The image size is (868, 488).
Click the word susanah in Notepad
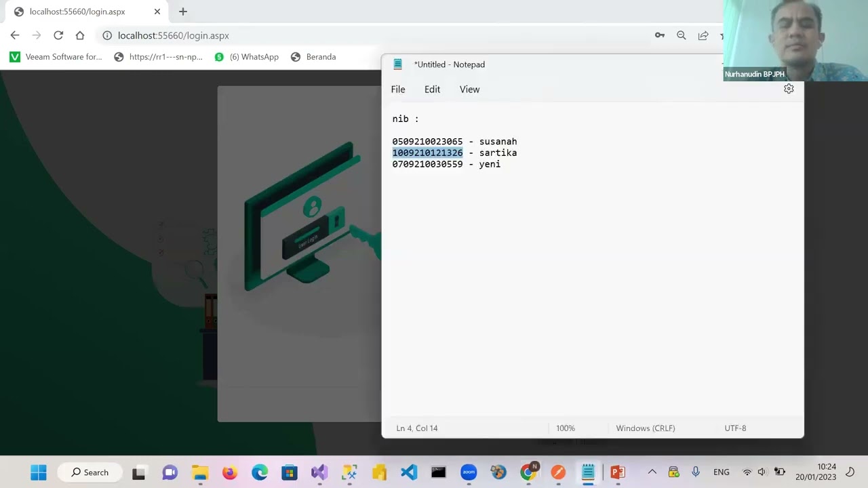pyautogui.click(x=498, y=142)
